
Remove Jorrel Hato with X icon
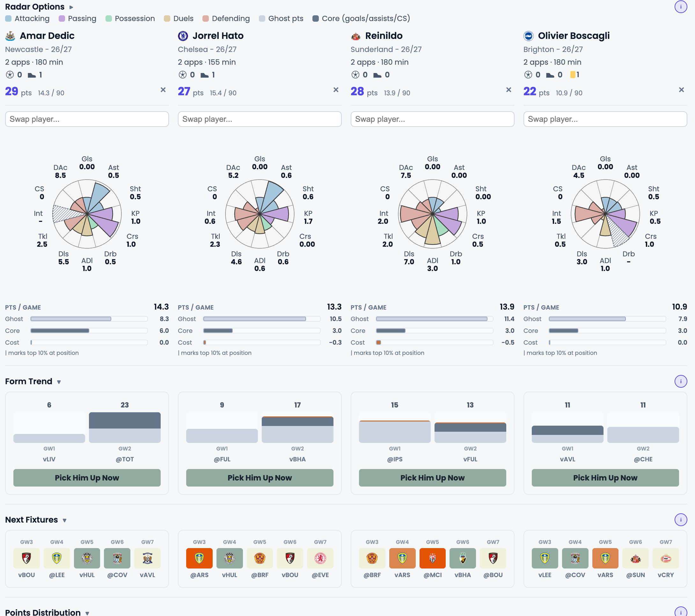click(x=336, y=90)
